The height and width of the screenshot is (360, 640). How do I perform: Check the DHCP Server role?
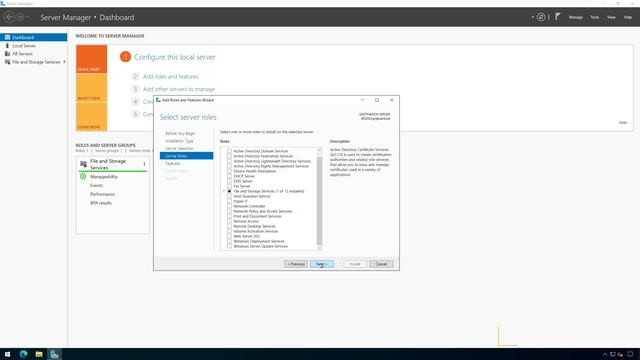click(229, 176)
